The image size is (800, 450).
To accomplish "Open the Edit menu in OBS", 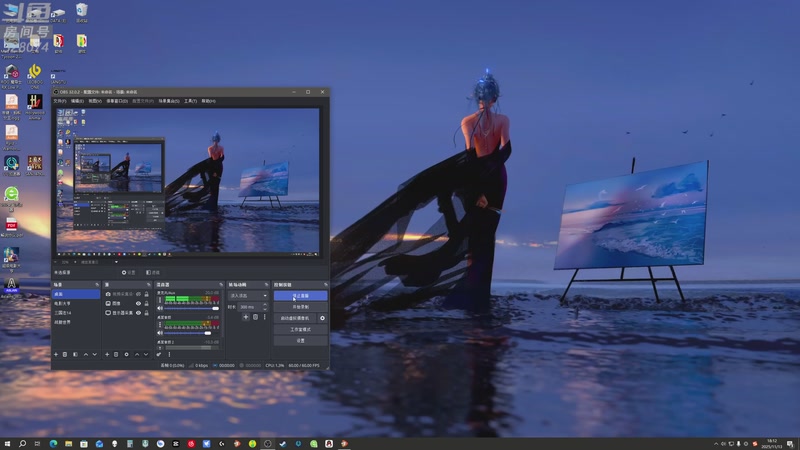I will (x=77, y=101).
